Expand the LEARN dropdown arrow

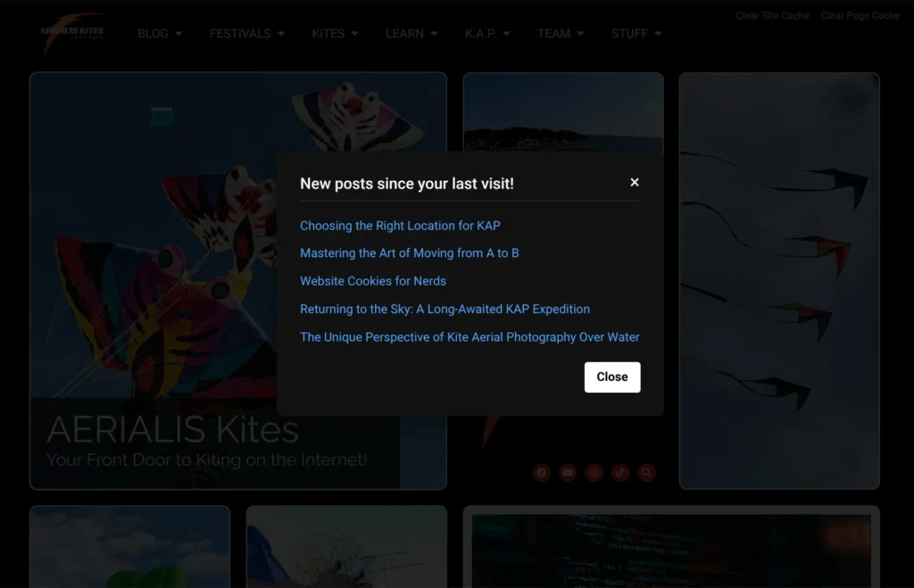[434, 34]
